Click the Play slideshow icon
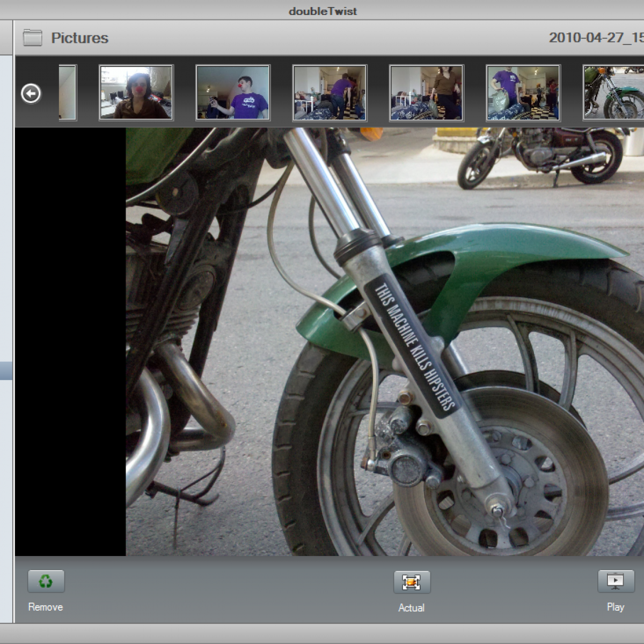This screenshot has height=644, width=644. coord(615,581)
